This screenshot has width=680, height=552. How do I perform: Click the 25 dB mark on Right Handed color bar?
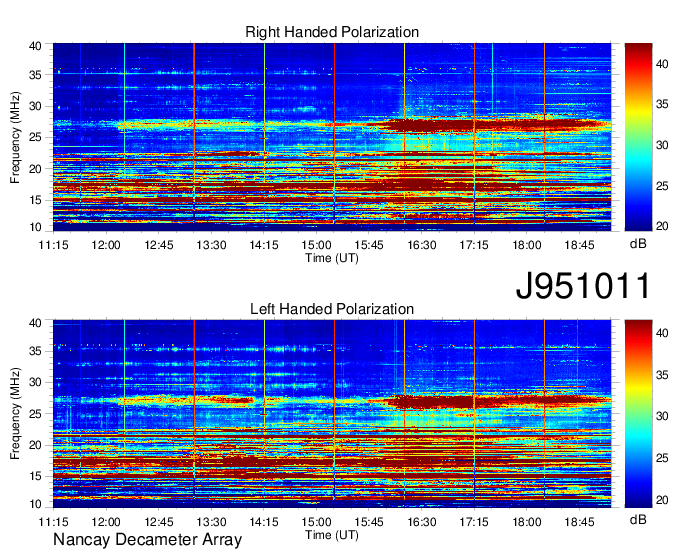(x=662, y=186)
